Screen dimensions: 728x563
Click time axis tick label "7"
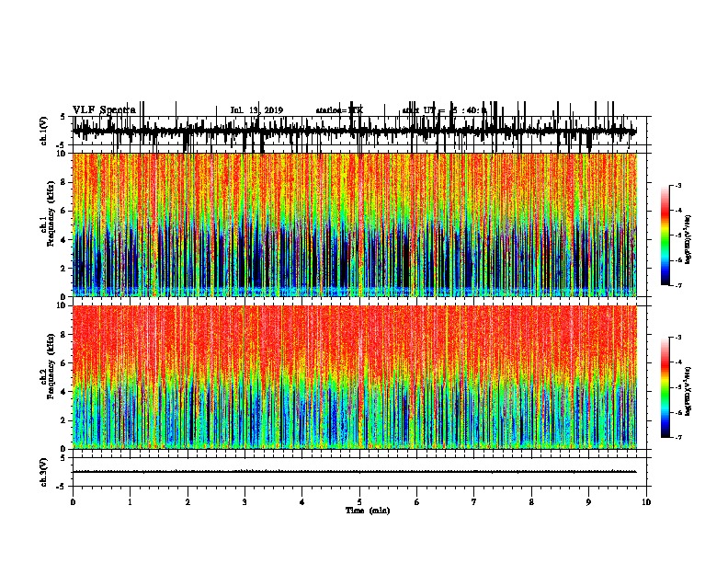(x=474, y=502)
